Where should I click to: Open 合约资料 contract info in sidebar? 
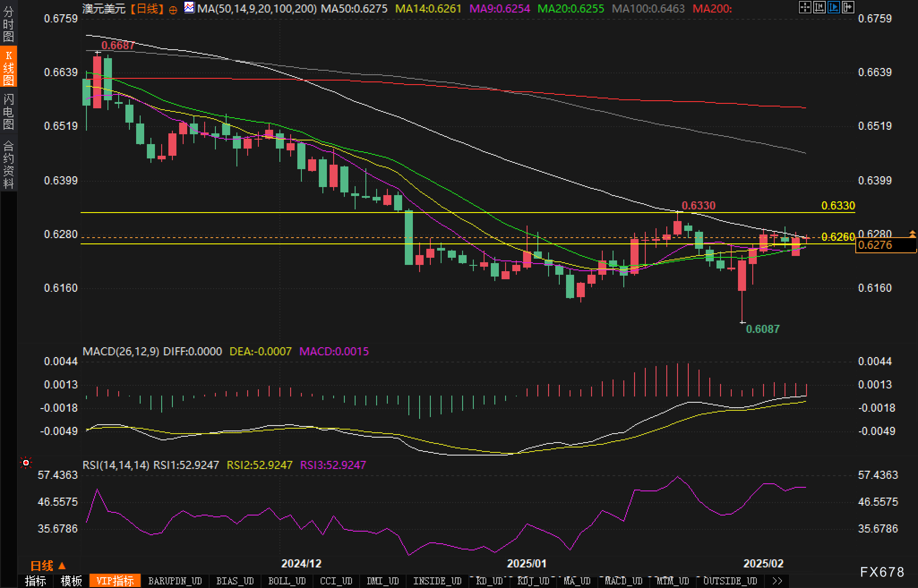[x=9, y=165]
